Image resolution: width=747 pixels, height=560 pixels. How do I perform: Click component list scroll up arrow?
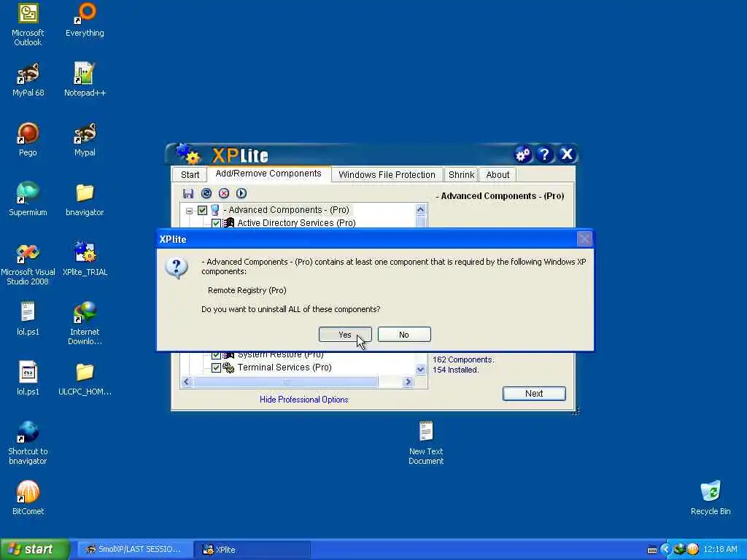420,209
